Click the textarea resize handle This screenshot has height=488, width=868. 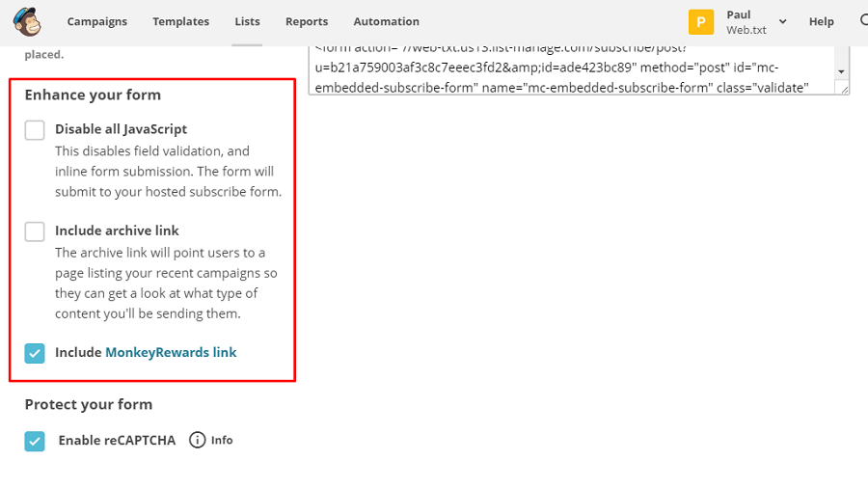[843, 89]
